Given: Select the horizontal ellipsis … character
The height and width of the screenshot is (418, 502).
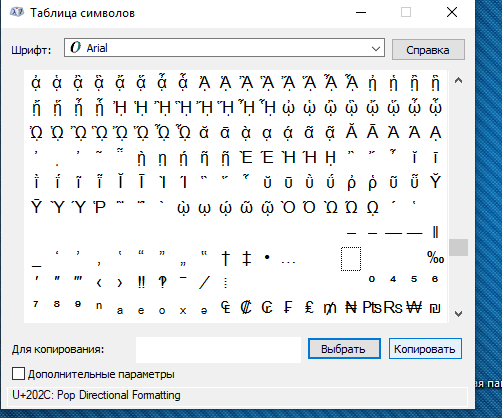Looking at the screenshot, I should pos(288,262).
